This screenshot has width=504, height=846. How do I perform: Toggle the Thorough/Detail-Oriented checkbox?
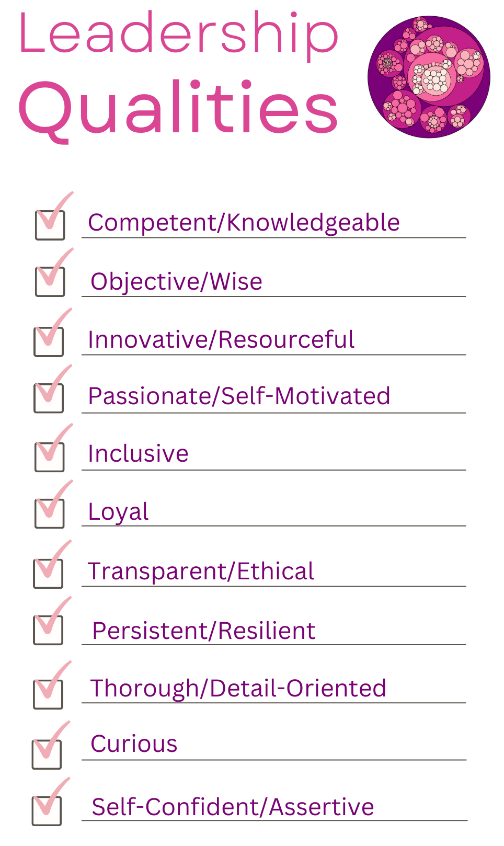(48, 694)
